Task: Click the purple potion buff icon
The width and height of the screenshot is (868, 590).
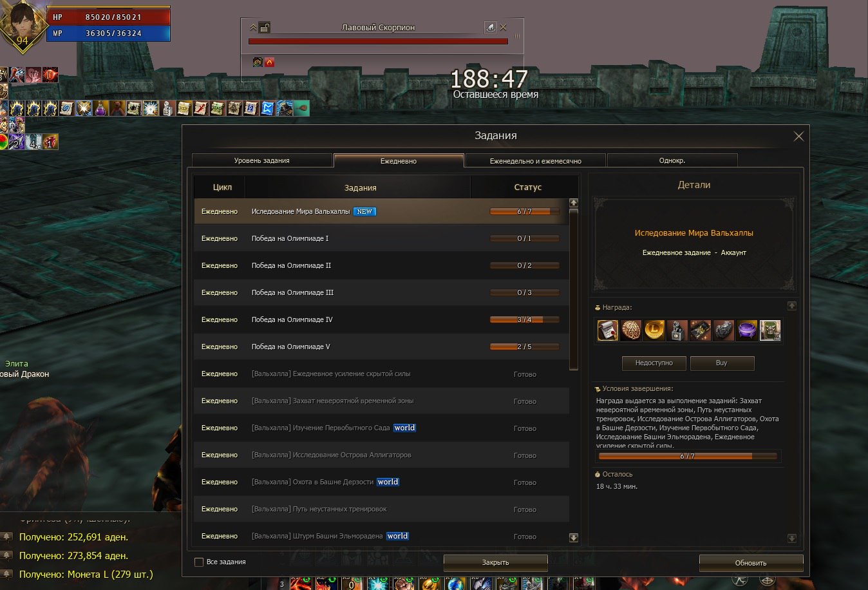Action: tap(100, 108)
